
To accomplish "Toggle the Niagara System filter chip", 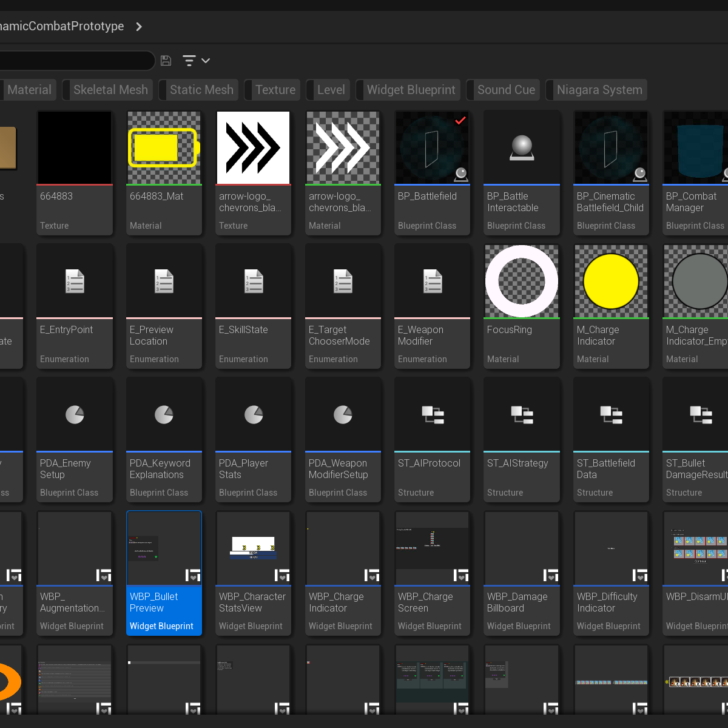I will [598, 90].
